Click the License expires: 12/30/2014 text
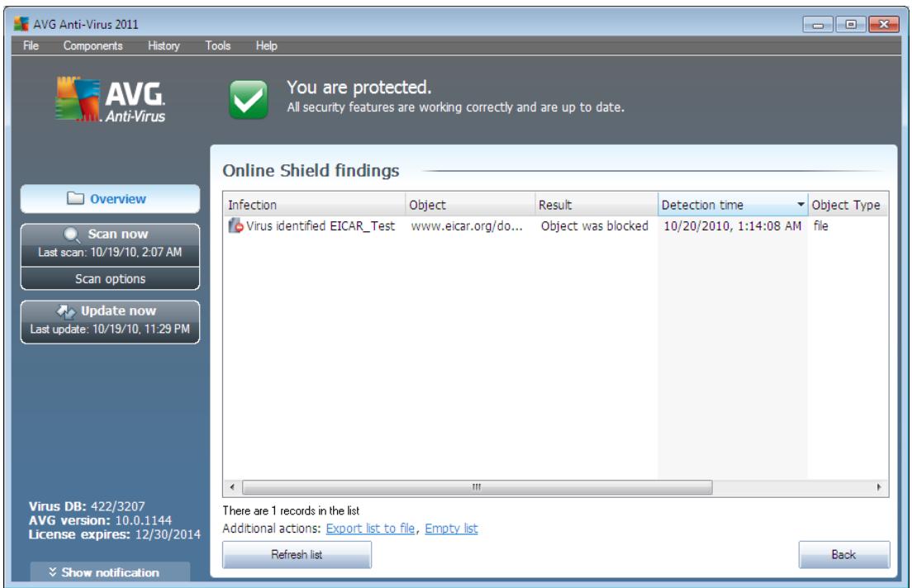 (115, 534)
